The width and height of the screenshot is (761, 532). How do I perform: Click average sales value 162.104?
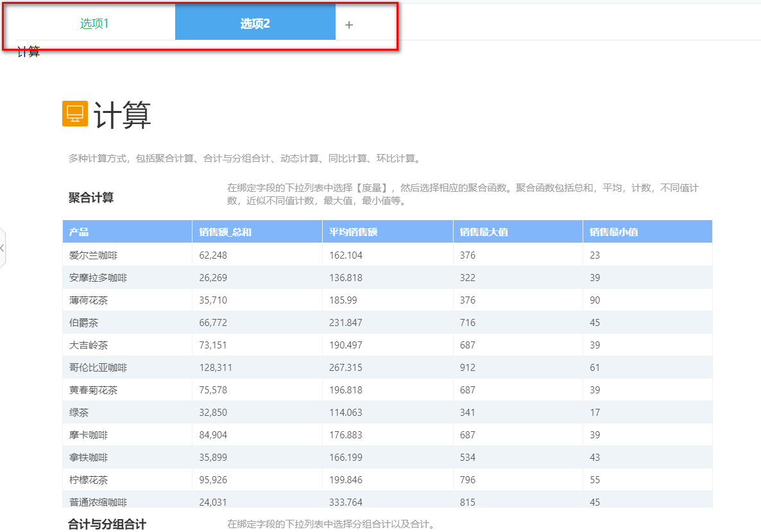click(346, 255)
